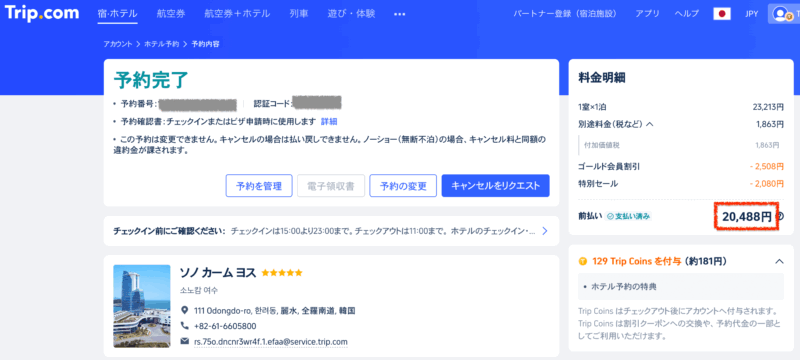
Task: Click the hotel address location pin icon
Action: pos(184,310)
